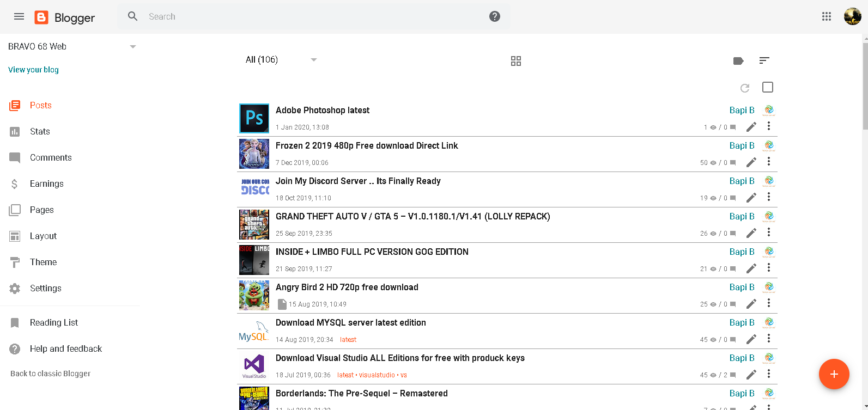Open the label filter icon
This screenshot has width=868, height=410.
click(738, 61)
